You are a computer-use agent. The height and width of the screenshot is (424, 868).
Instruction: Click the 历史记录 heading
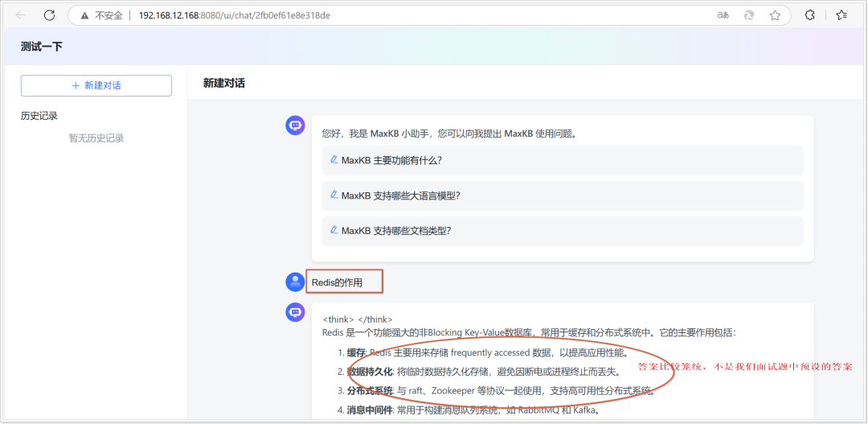tap(39, 116)
